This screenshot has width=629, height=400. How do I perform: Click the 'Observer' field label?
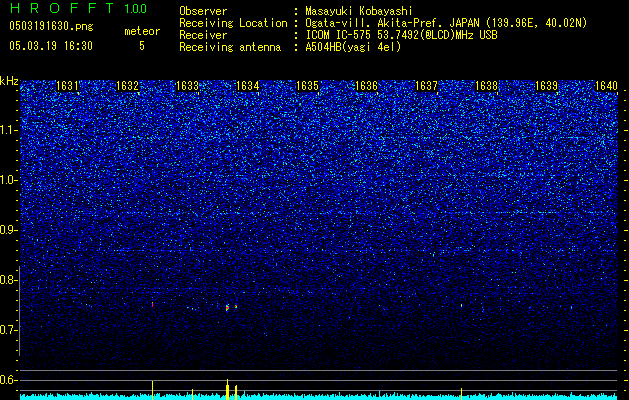point(203,11)
